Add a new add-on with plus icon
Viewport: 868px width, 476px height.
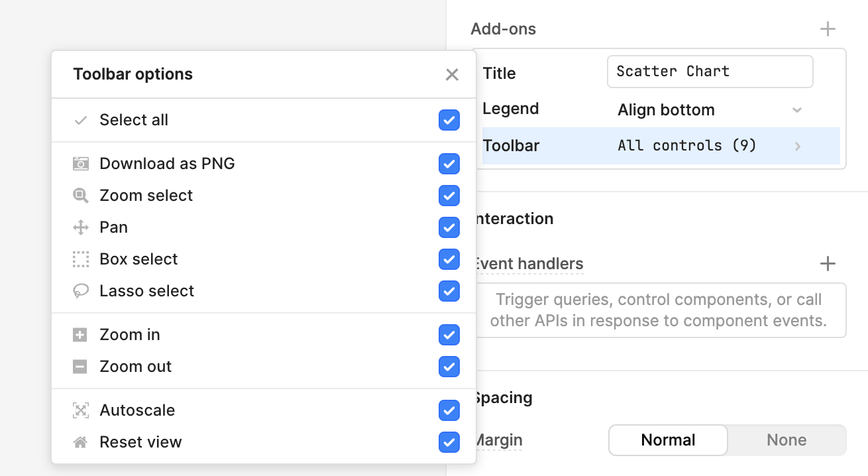coord(828,29)
